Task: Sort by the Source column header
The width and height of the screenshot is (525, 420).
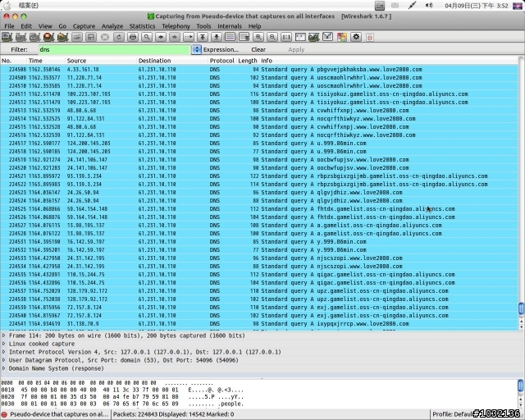Action: (101, 61)
